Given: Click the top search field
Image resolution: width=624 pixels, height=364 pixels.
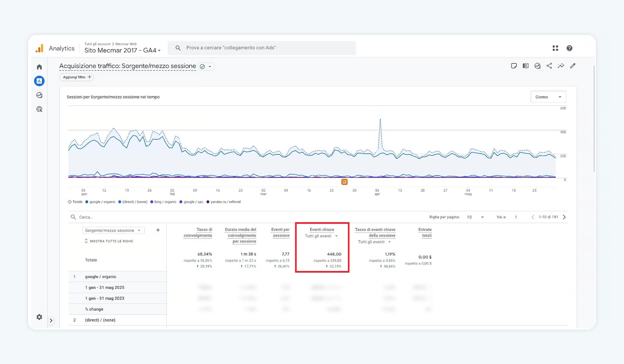Looking at the screenshot, I should 262,48.
